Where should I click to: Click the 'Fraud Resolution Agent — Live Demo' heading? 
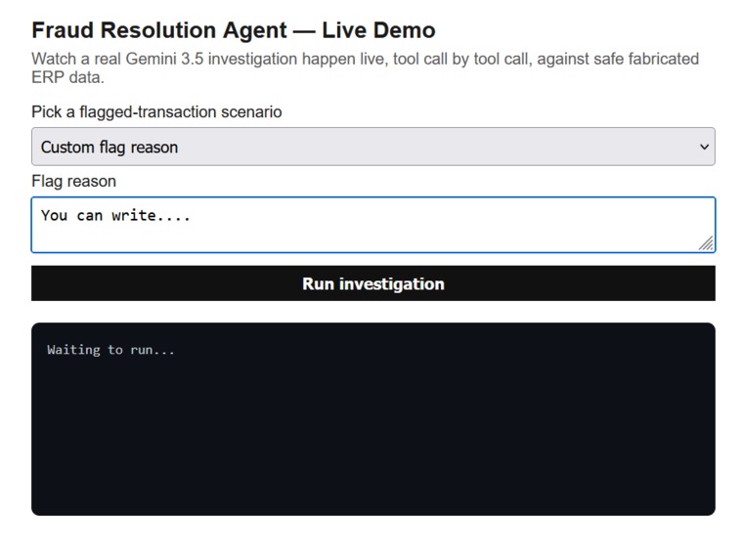234,30
